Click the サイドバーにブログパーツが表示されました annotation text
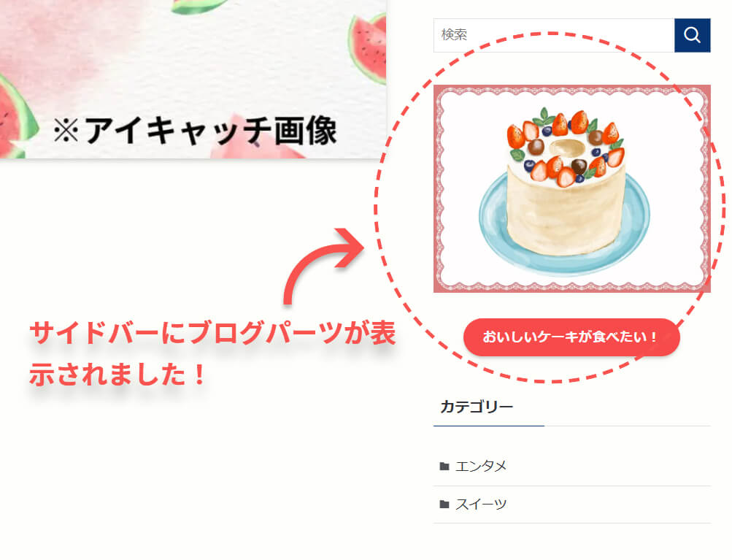Viewport: 732px width, 560px height. pyautogui.click(x=212, y=353)
